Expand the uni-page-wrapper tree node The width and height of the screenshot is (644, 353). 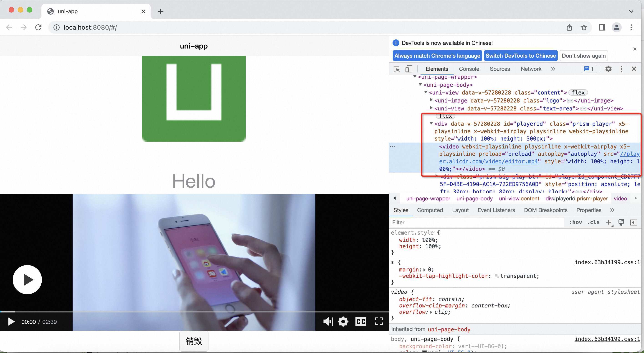(x=415, y=77)
